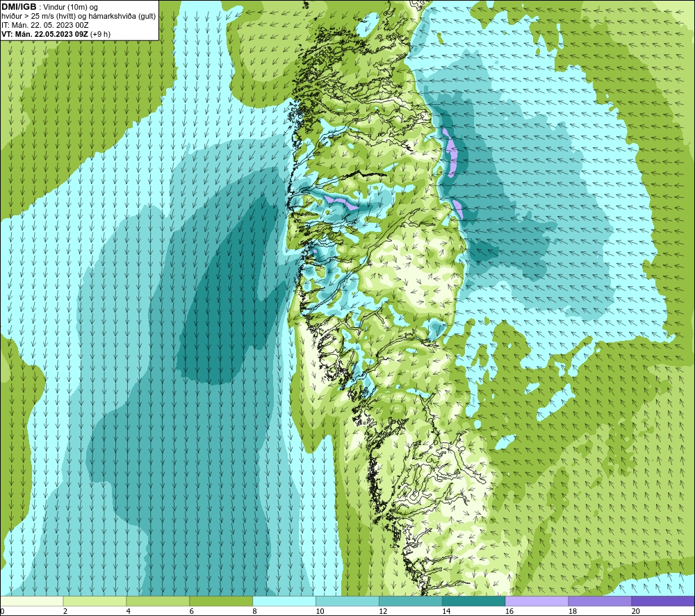Click the light purple 16–18 legend swatch
695x616 pixels.
click(537, 601)
